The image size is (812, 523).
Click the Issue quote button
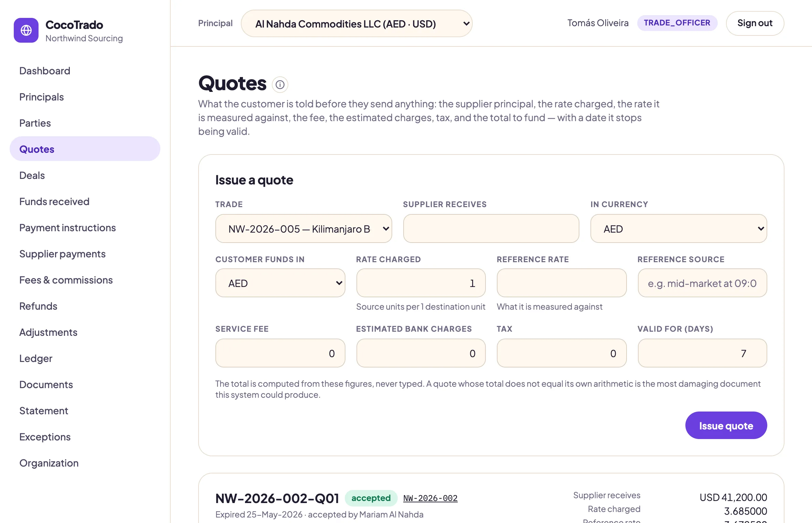(726, 425)
